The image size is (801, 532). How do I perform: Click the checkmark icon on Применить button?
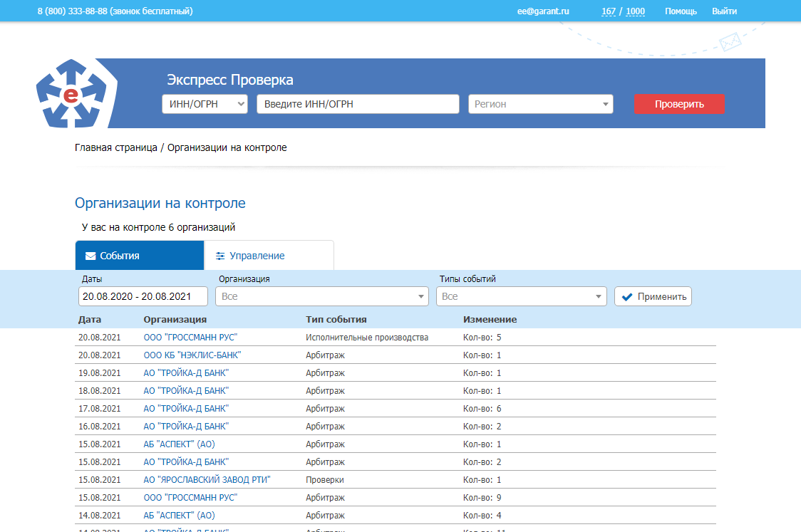[627, 297]
